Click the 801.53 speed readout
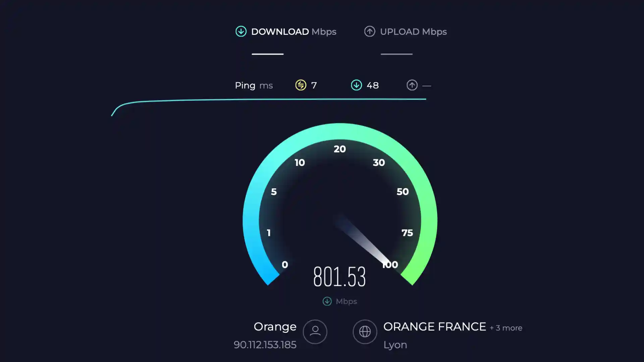Image resolution: width=644 pixels, height=362 pixels. click(339, 277)
